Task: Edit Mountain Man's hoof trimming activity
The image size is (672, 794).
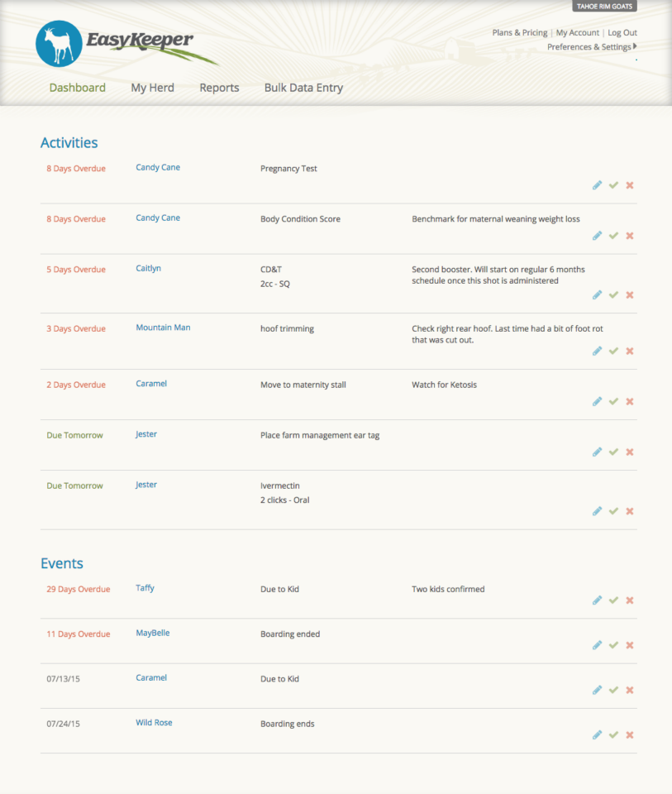Action: pyautogui.click(x=597, y=351)
